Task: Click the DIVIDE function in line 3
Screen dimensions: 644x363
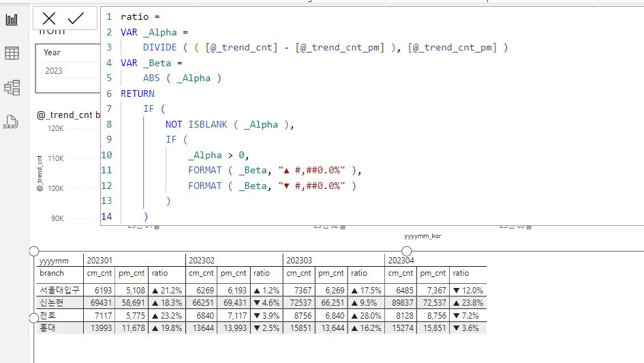Action: (159, 47)
